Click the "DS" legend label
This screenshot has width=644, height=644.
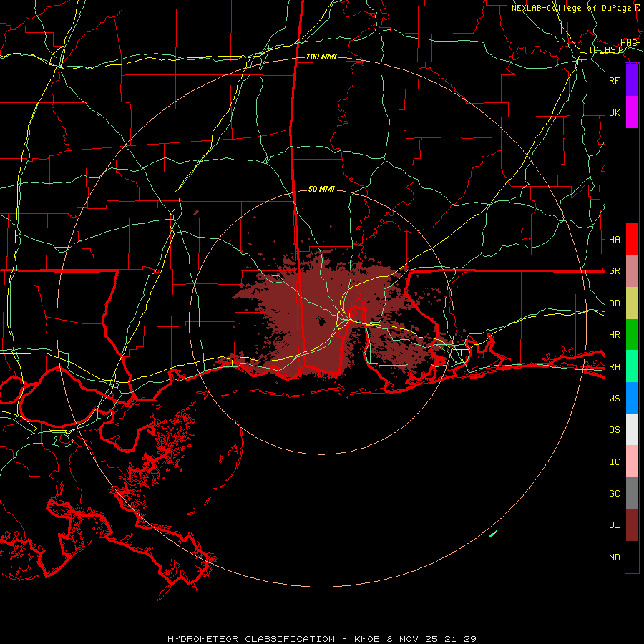click(x=614, y=430)
